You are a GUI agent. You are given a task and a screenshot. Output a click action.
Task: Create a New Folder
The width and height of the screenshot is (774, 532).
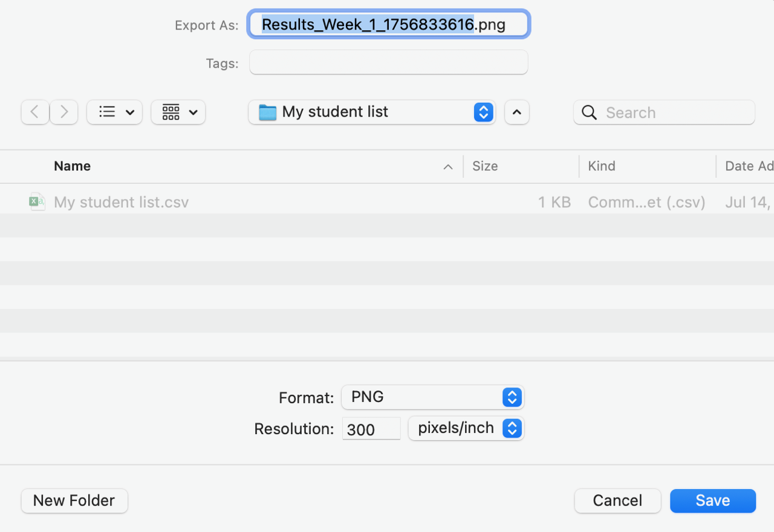click(x=74, y=501)
